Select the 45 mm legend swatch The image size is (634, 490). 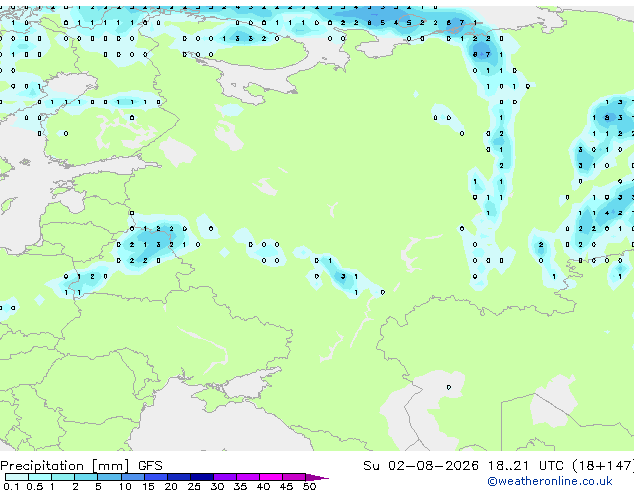click(294, 477)
